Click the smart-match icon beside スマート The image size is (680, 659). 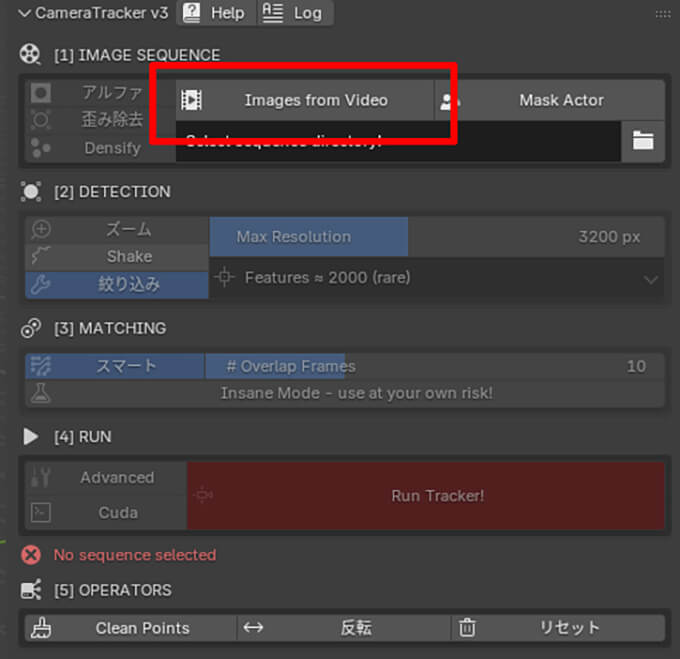pos(41,366)
